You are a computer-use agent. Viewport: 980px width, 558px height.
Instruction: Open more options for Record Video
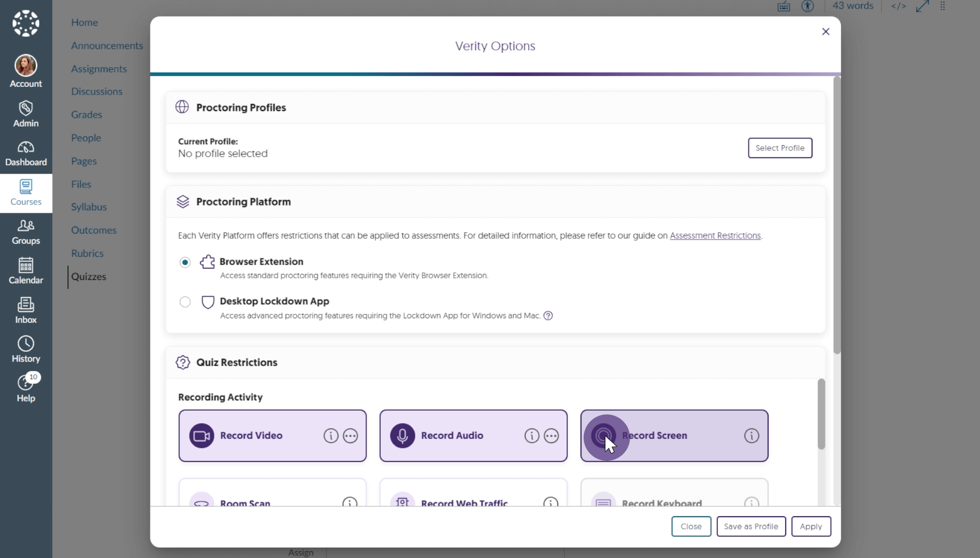350,436
